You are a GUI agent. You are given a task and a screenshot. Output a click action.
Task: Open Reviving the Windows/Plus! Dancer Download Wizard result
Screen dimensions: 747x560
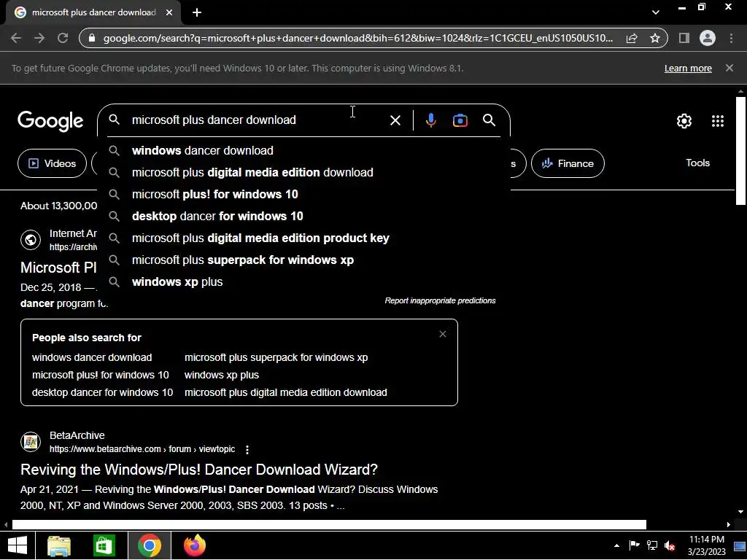(x=199, y=470)
